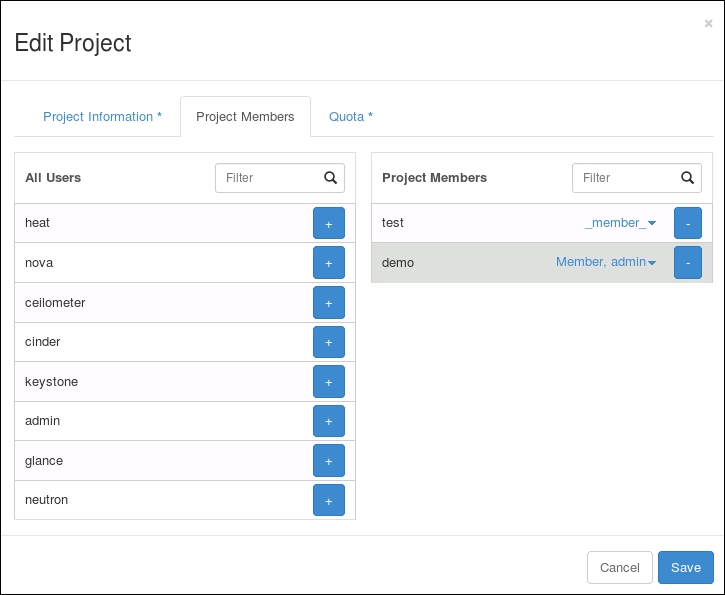Close the Edit Project dialog
725x595 pixels.
[x=708, y=24]
